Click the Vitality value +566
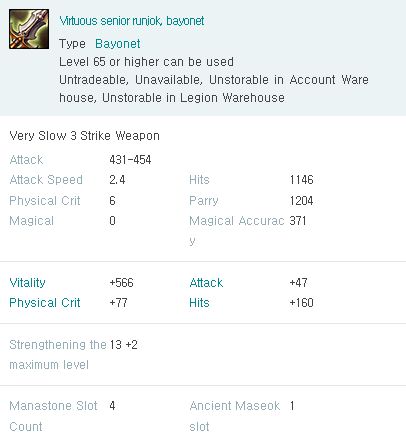The width and height of the screenshot is (406, 440). click(121, 283)
